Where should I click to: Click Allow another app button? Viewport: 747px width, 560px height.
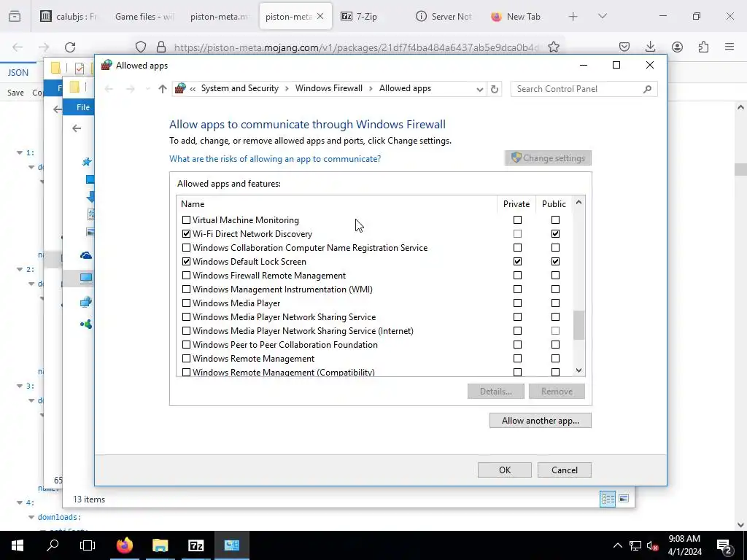541,421
